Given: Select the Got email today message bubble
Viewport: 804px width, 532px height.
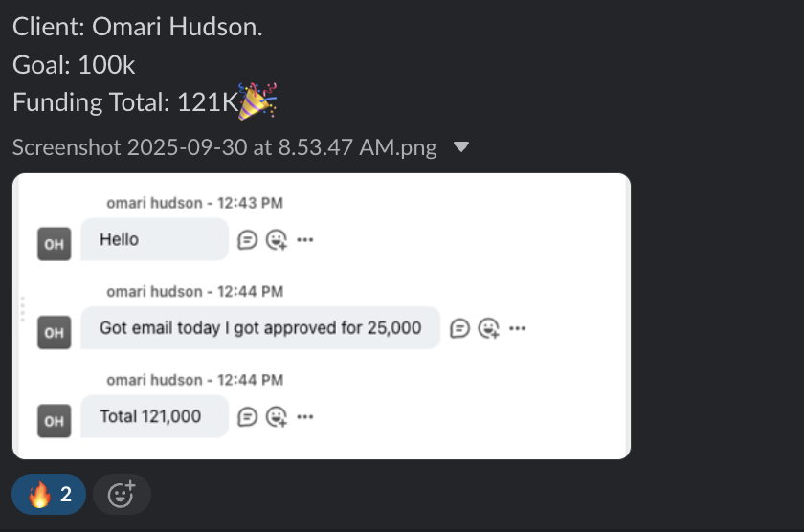Looking at the screenshot, I should (x=260, y=328).
